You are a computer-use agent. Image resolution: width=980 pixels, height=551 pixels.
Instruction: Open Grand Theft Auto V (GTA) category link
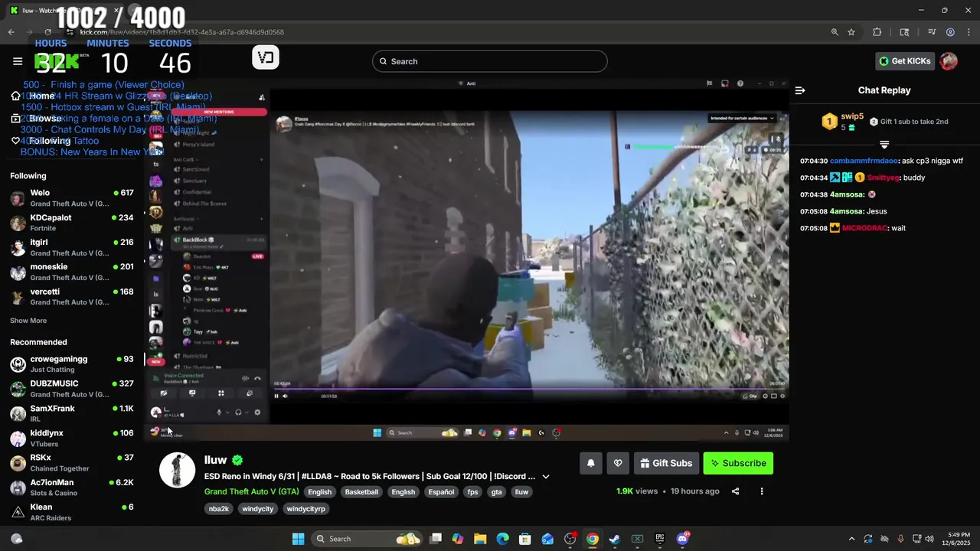251,492
